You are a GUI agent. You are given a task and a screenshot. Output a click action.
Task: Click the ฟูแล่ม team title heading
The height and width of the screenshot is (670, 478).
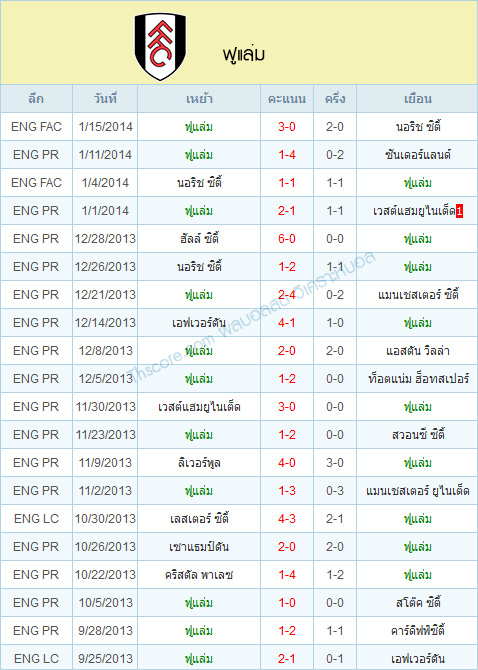243,55
